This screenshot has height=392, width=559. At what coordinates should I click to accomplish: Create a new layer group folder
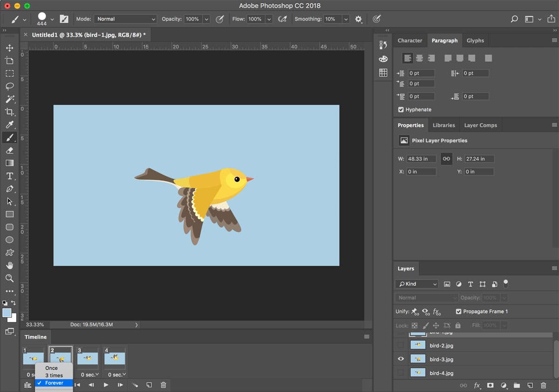[517, 385]
